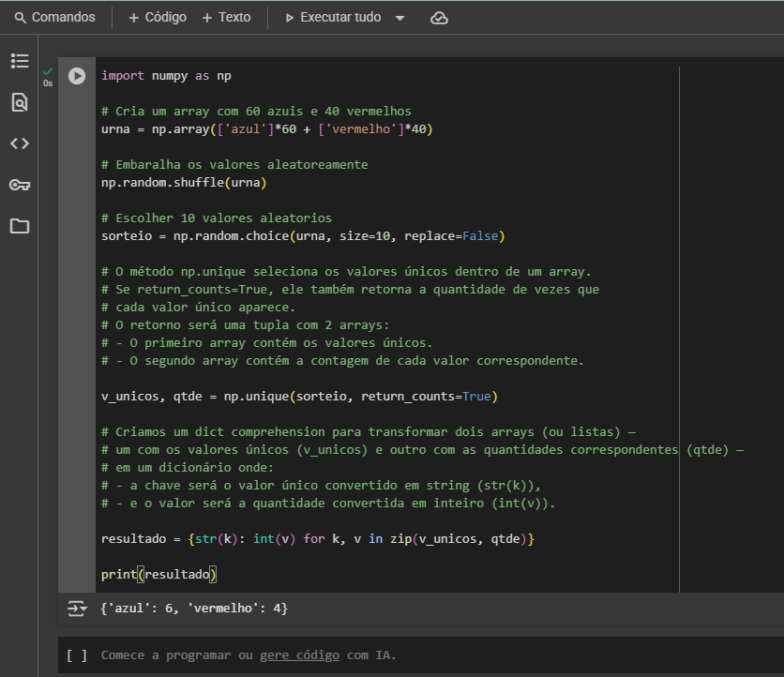Click the 'urna = np.array' line
Viewport: 784px width, 677px height.
coord(267,129)
